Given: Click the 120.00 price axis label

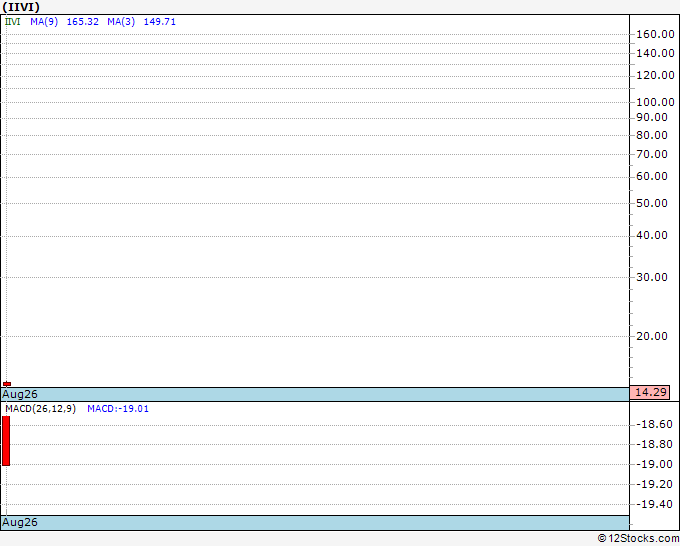Looking at the screenshot, I should coord(655,75).
